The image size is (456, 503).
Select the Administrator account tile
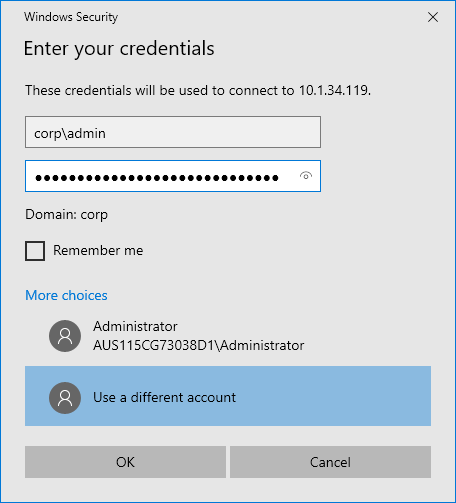click(x=228, y=336)
